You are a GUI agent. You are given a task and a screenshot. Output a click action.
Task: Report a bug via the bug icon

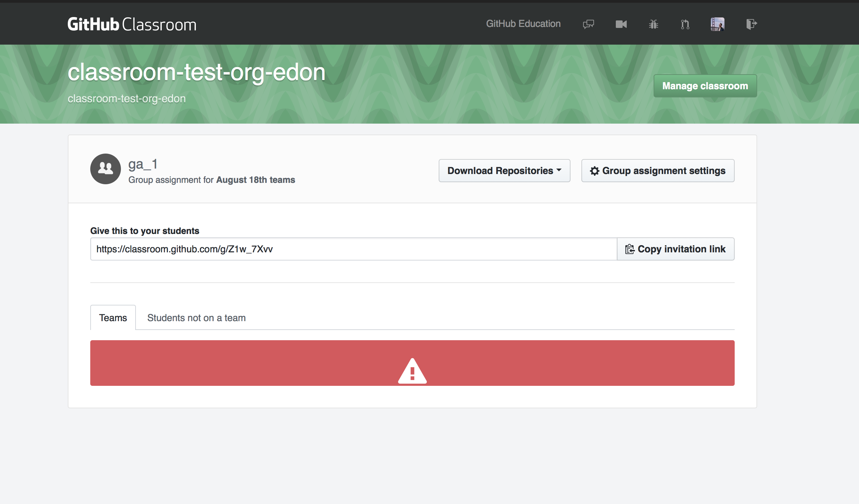(x=653, y=24)
